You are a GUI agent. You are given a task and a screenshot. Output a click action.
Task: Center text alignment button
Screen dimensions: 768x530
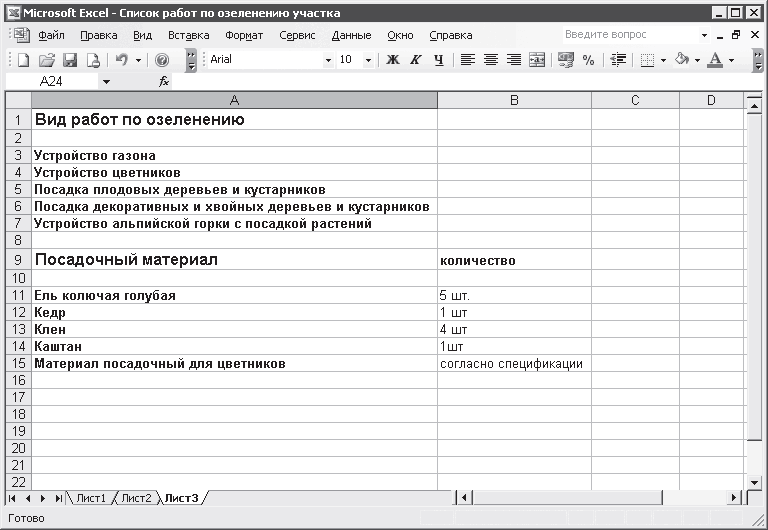(x=491, y=60)
